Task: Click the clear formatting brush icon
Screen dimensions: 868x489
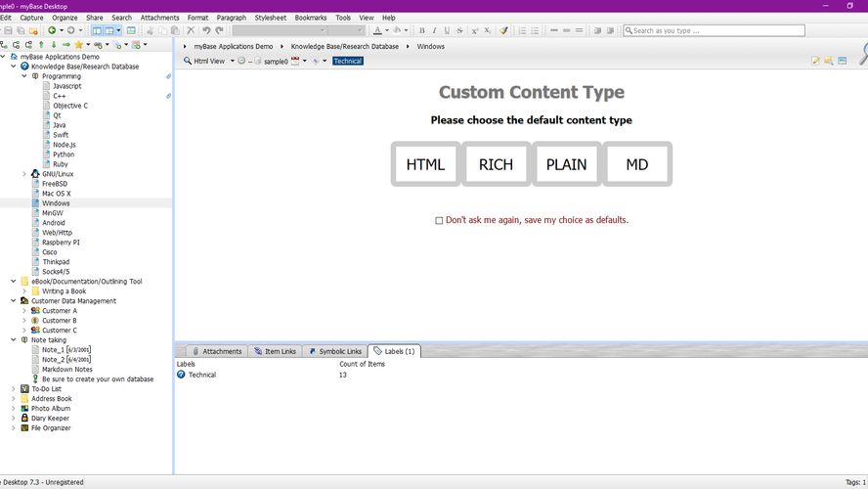Action: 503,30
